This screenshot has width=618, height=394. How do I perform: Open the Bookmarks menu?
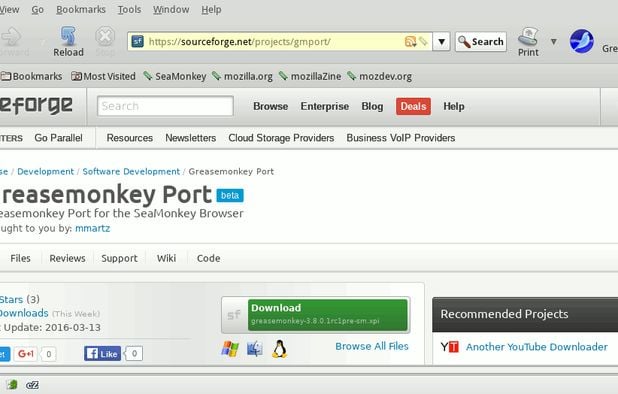(81, 9)
